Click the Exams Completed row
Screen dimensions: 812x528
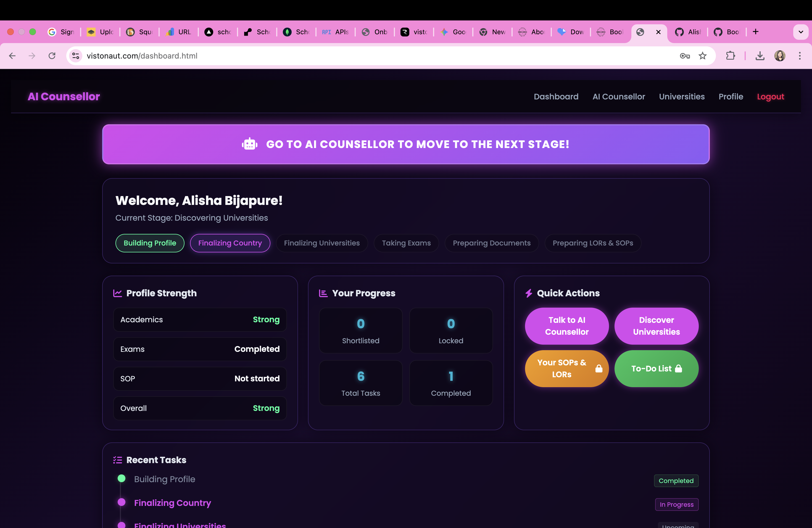(200, 349)
